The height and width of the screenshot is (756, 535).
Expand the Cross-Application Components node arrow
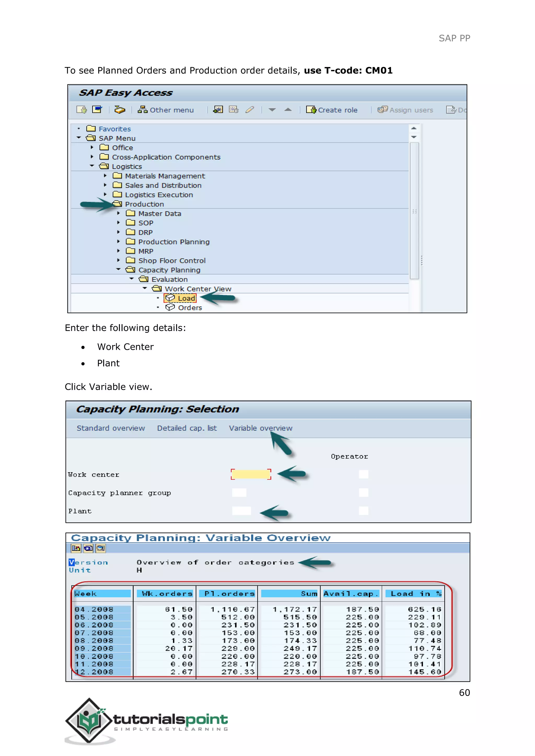coord(92,157)
